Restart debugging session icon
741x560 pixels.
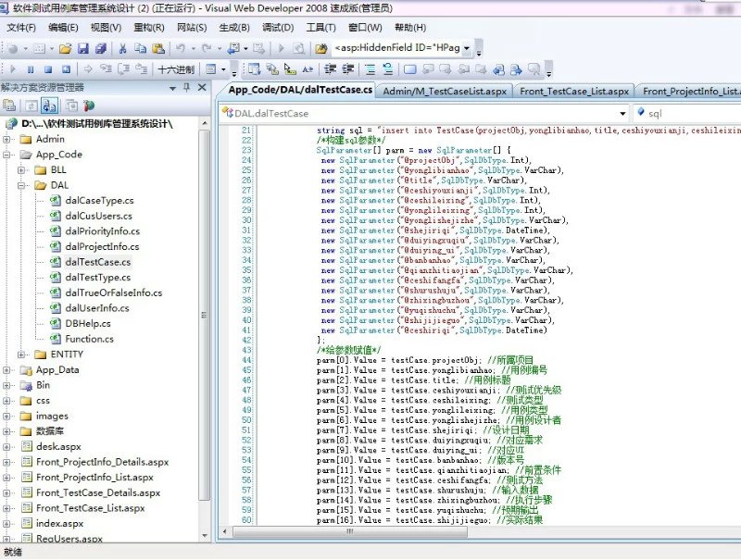[x=66, y=69]
